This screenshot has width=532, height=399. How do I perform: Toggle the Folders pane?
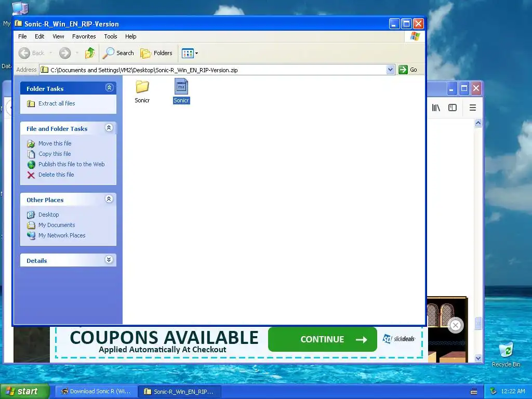pos(156,53)
